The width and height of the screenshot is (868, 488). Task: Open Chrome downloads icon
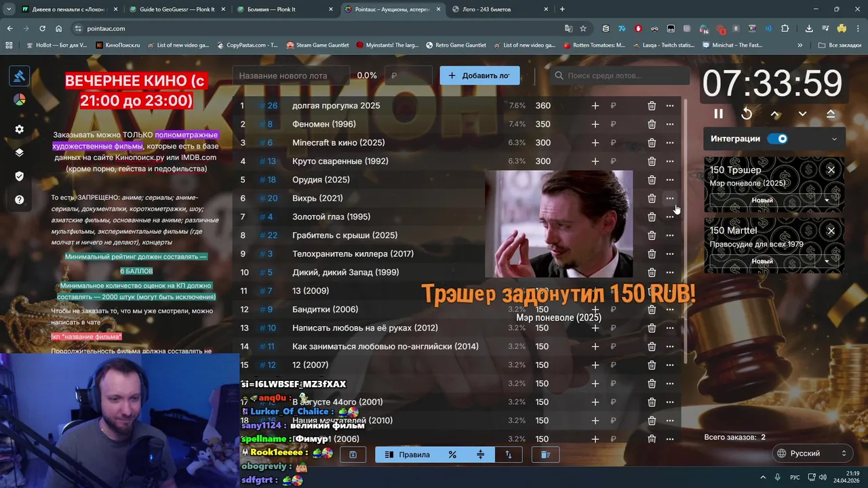point(809,28)
